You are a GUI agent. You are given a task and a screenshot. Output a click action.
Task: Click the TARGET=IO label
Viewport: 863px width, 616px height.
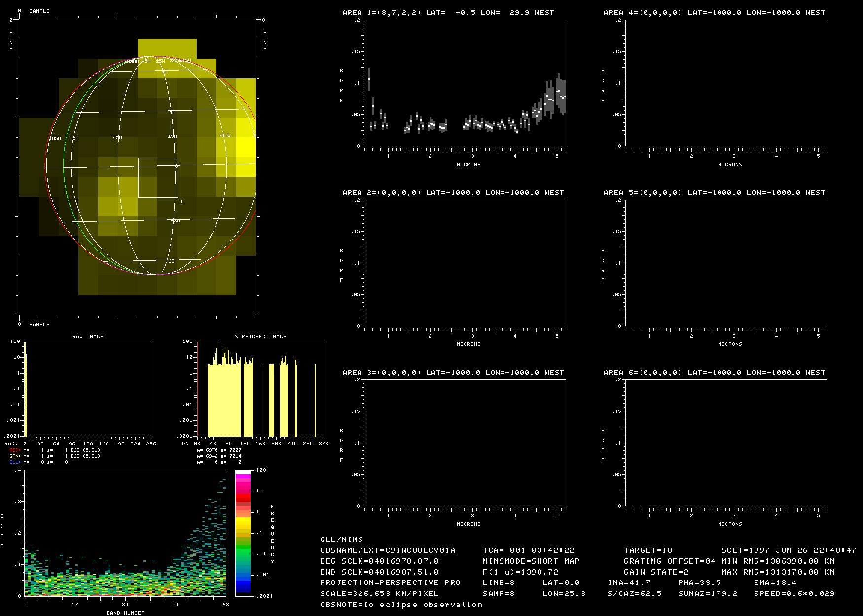coord(648,550)
